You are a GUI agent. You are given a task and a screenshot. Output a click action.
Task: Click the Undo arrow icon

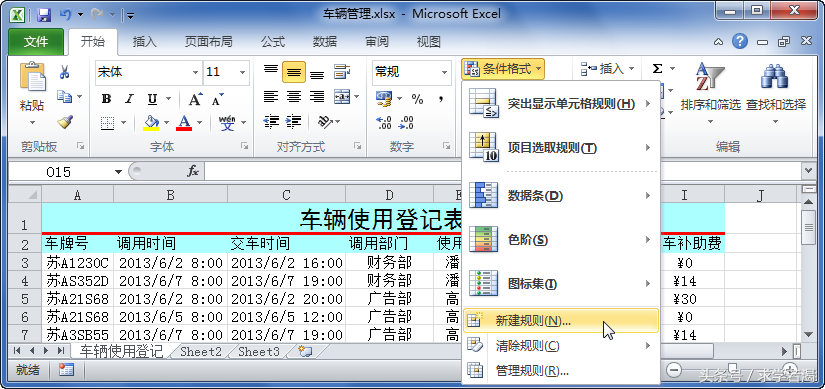pyautogui.click(x=66, y=15)
